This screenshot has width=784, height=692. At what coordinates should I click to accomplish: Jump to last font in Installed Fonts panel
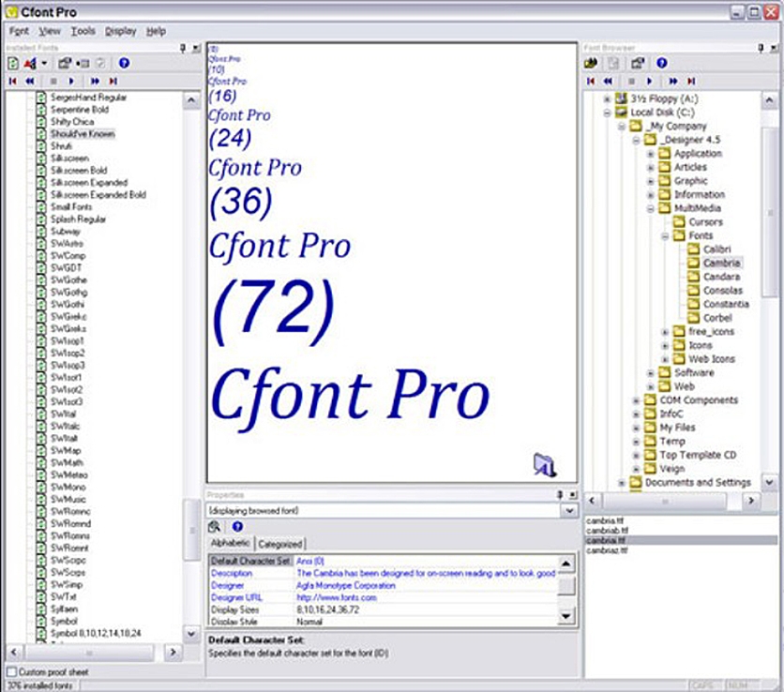click(x=113, y=81)
